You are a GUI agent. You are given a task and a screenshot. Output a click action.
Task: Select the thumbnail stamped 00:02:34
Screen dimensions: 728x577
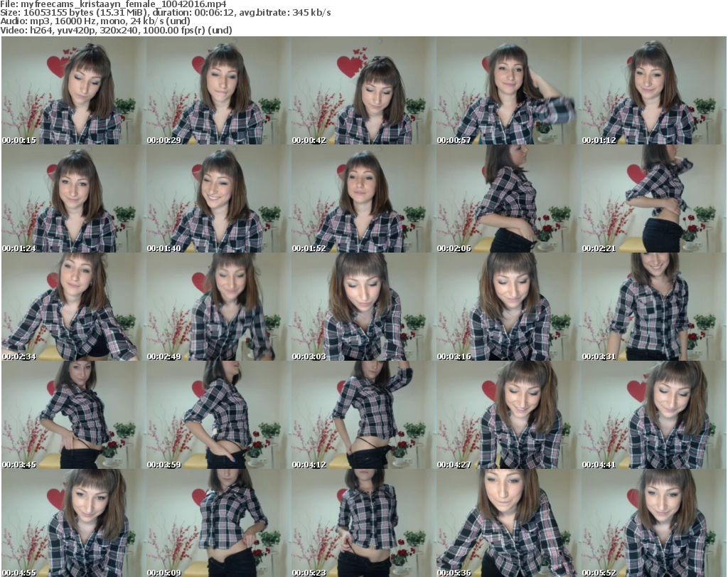tap(73, 307)
